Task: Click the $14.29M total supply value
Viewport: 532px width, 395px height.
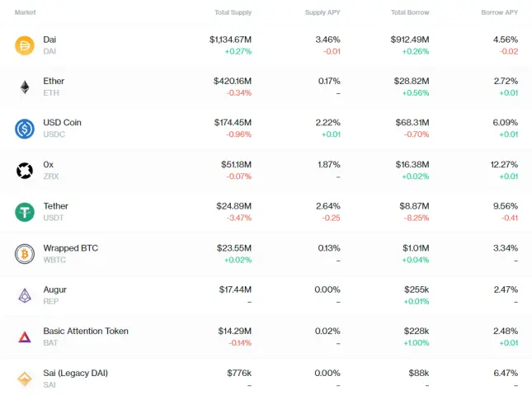Action: [235, 331]
